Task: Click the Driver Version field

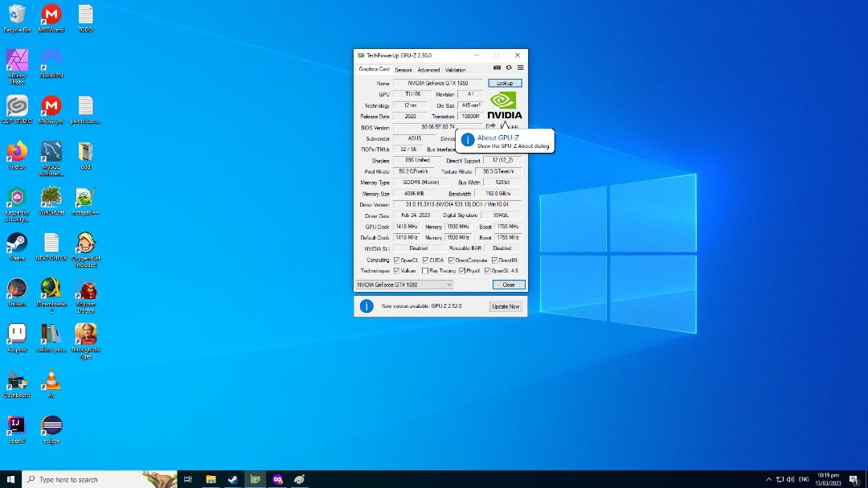Action: (x=457, y=204)
